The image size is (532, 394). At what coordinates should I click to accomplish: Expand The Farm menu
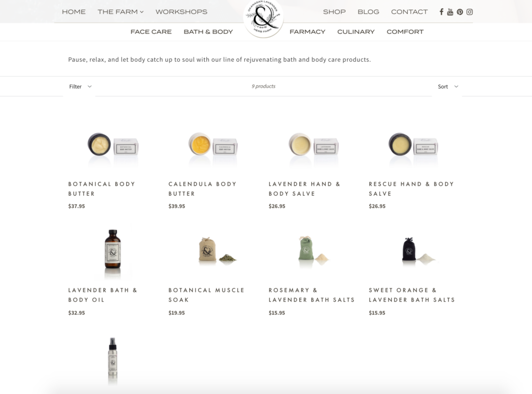coord(121,12)
